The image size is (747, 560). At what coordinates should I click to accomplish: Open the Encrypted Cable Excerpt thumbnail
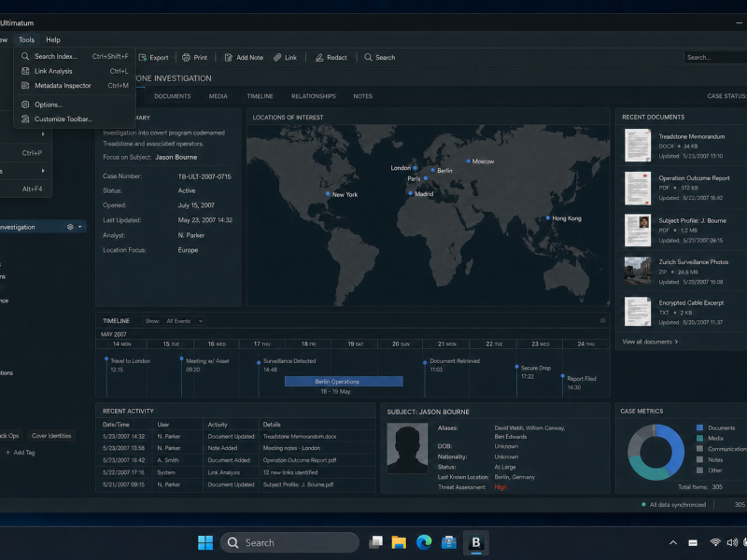638,312
